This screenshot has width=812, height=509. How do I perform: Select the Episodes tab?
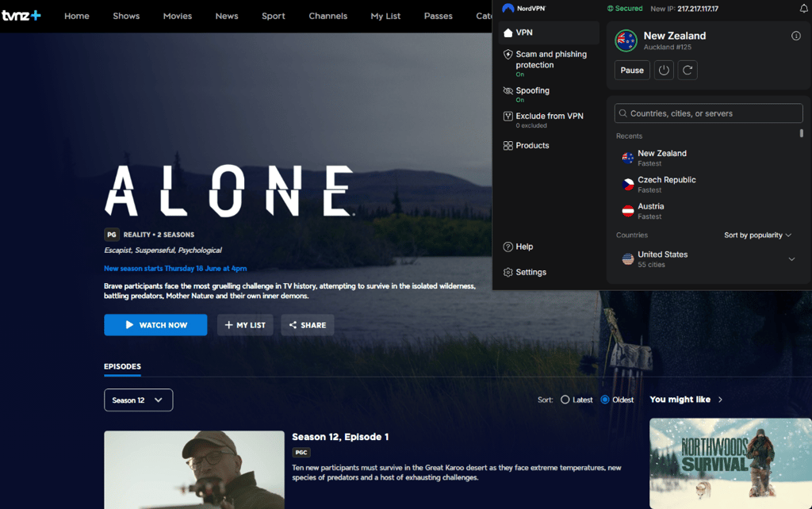(122, 366)
